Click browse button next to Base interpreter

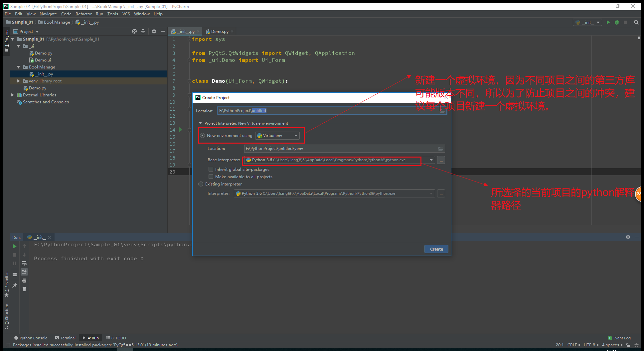441,160
